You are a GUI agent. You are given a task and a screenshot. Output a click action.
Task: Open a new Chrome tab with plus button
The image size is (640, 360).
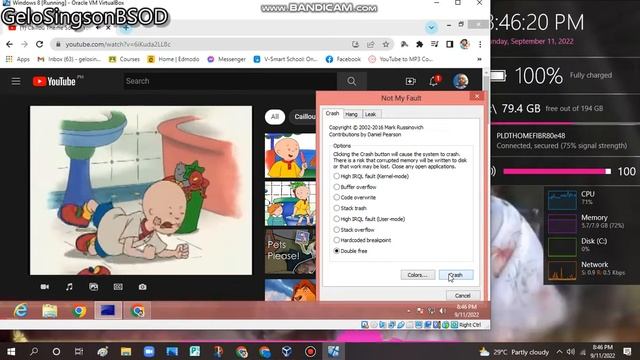click(126, 28)
